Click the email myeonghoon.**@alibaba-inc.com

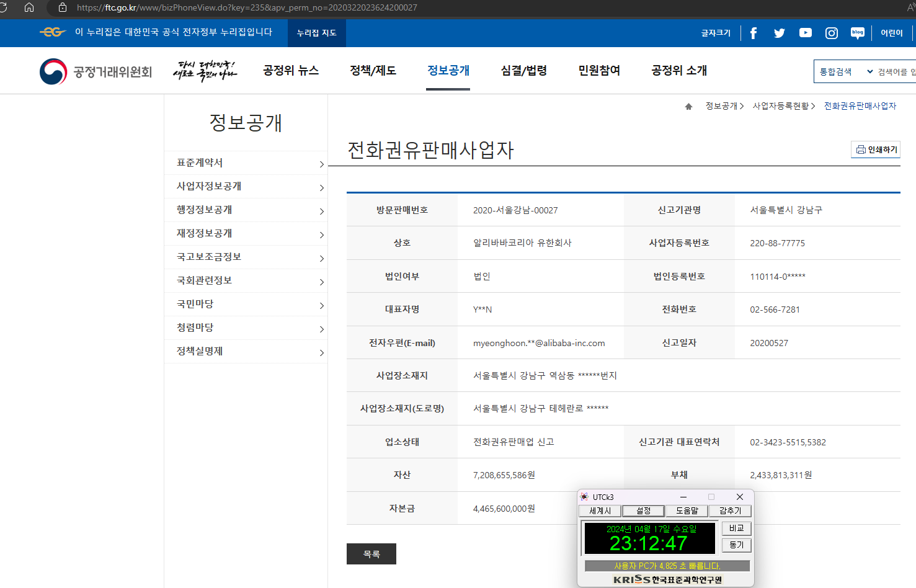tap(539, 343)
